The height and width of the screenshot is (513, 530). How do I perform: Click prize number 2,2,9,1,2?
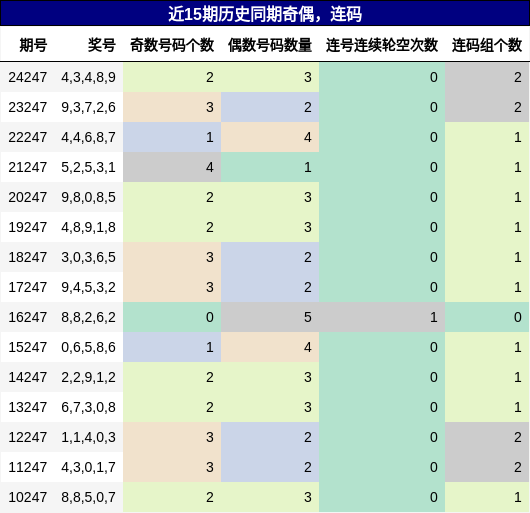(x=89, y=377)
